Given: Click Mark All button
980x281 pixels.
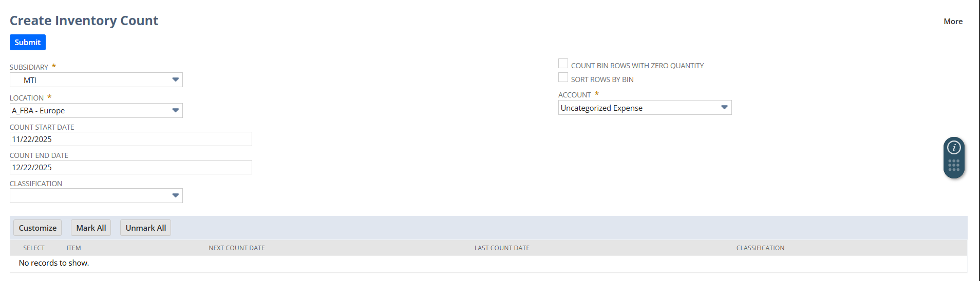Looking at the screenshot, I should coord(91,228).
